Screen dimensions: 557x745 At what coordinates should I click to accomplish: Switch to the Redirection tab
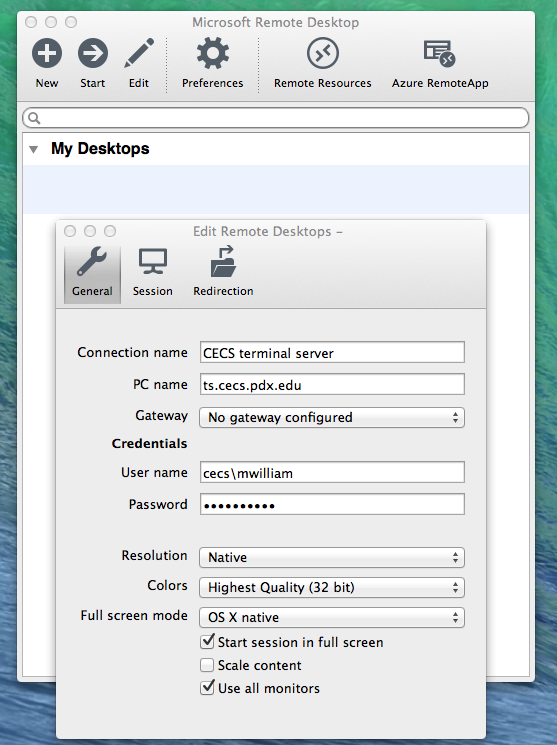(x=223, y=274)
